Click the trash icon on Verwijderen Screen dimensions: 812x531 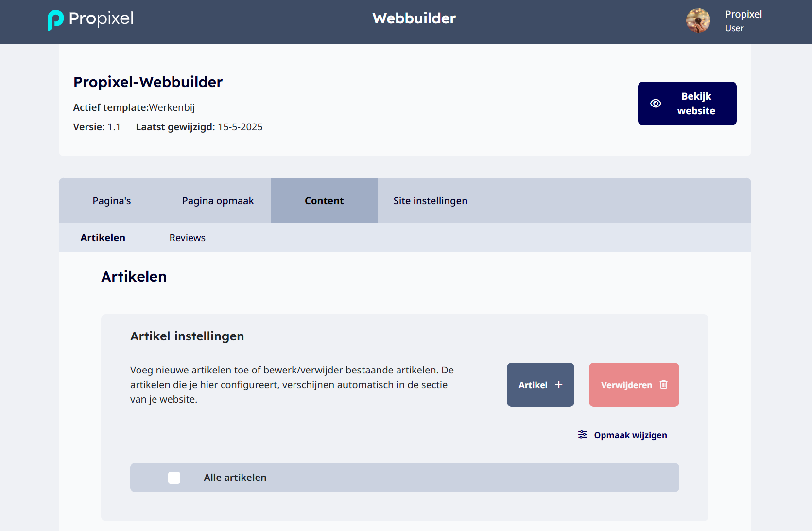(x=664, y=385)
